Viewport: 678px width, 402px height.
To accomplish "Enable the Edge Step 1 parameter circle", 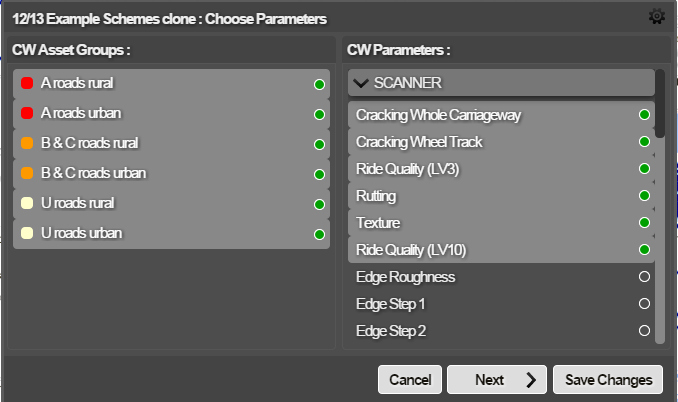I will [644, 303].
